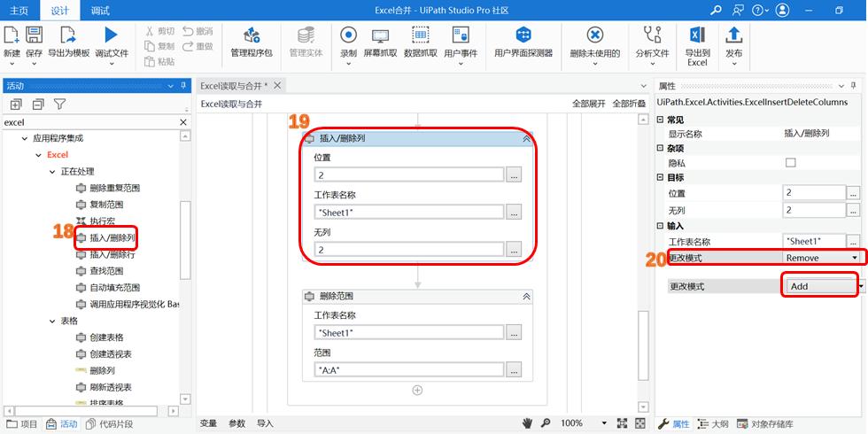The height and width of the screenshot is (434, 868).
Task: Collapse the 输入 property section
Action: (x=660, y=226)
